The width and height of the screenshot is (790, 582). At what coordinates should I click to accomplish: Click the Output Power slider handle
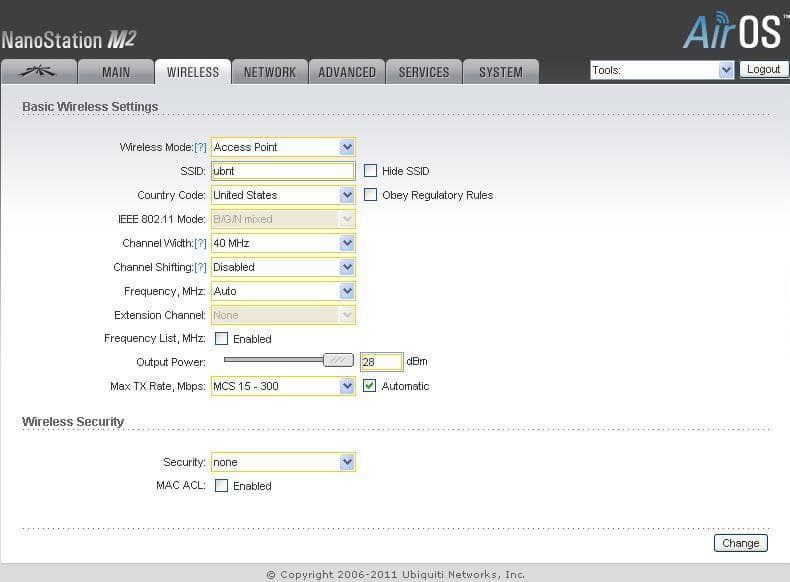tap(338, 360)
